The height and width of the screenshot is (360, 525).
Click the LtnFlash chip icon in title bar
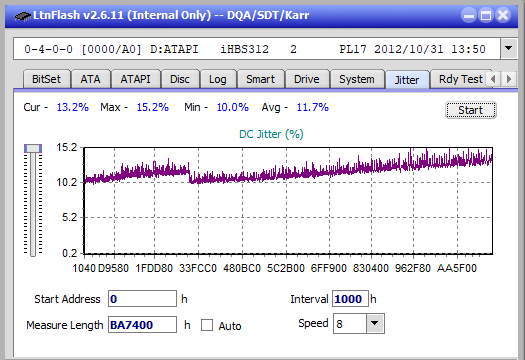23,15
